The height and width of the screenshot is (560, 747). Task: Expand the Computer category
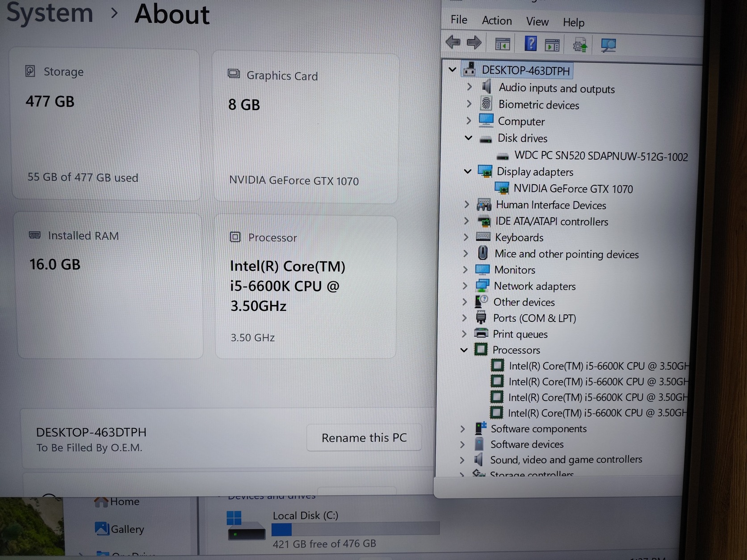pos(469,121)
